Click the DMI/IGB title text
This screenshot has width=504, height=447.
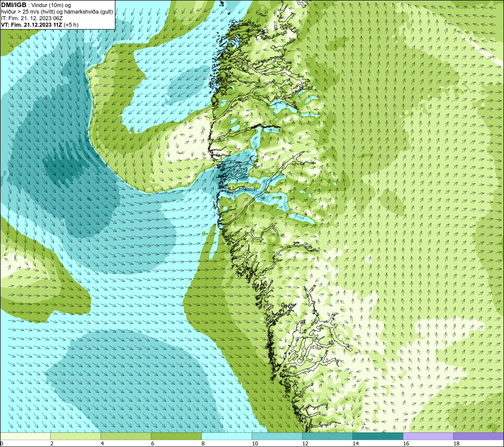14,5
